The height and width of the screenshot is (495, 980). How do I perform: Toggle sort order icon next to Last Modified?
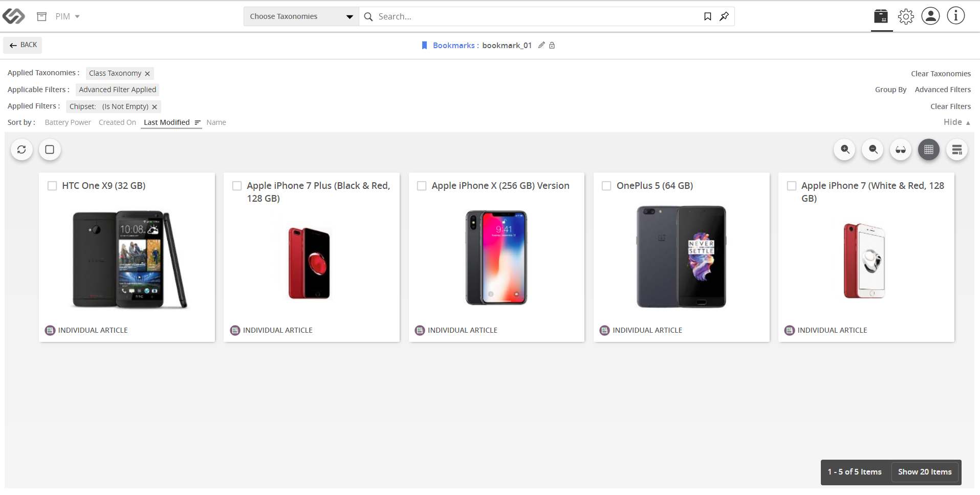point(198,122)
